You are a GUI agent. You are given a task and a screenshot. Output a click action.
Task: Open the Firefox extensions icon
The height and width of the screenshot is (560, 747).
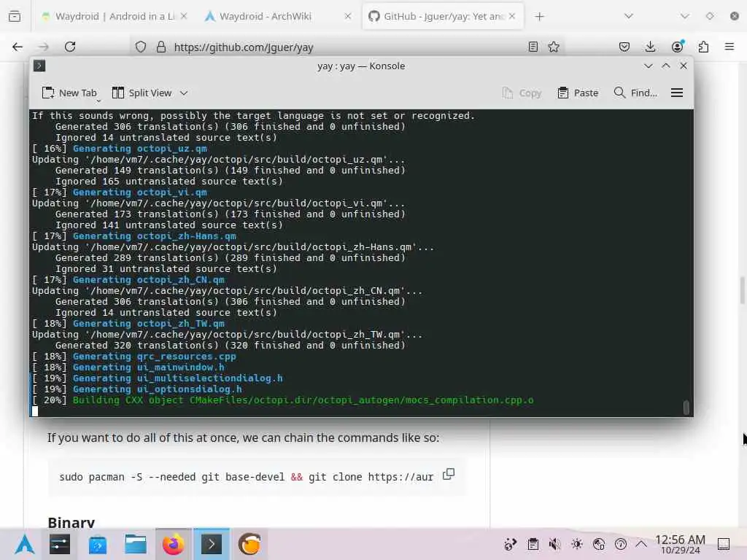pyautogui.click(x=703, y=47)
